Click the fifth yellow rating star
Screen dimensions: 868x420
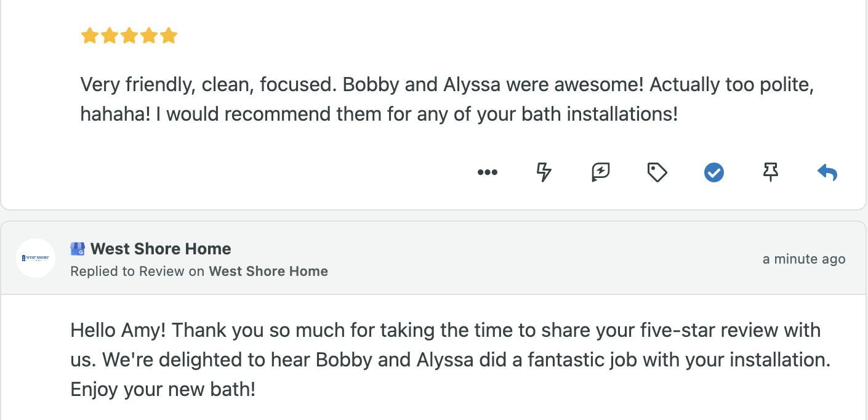tap(169, 36)
